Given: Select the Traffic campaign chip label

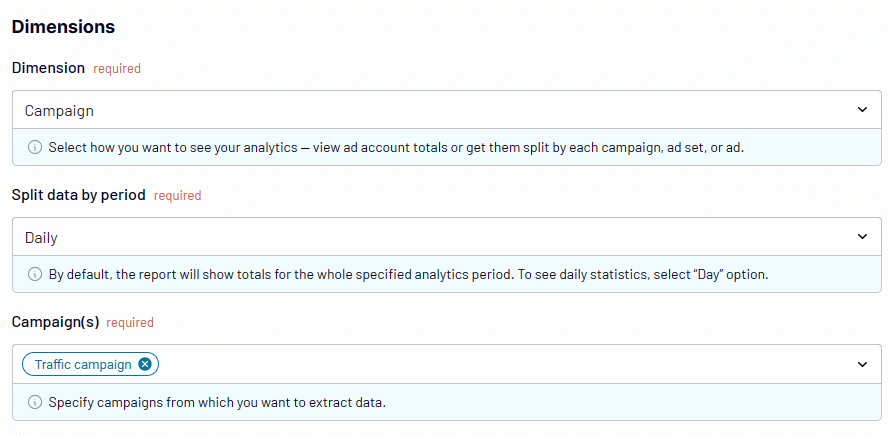Looking at the screenshot, I should click(83, 365).
